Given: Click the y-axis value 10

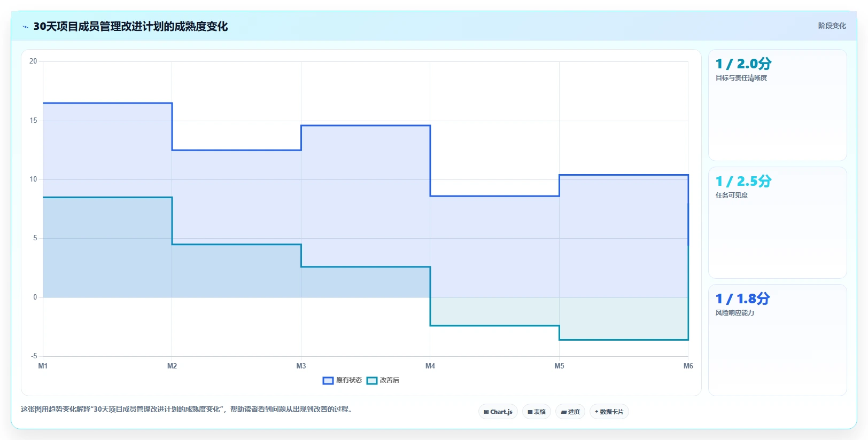Looking at the screenshot, I should point(33,179).
